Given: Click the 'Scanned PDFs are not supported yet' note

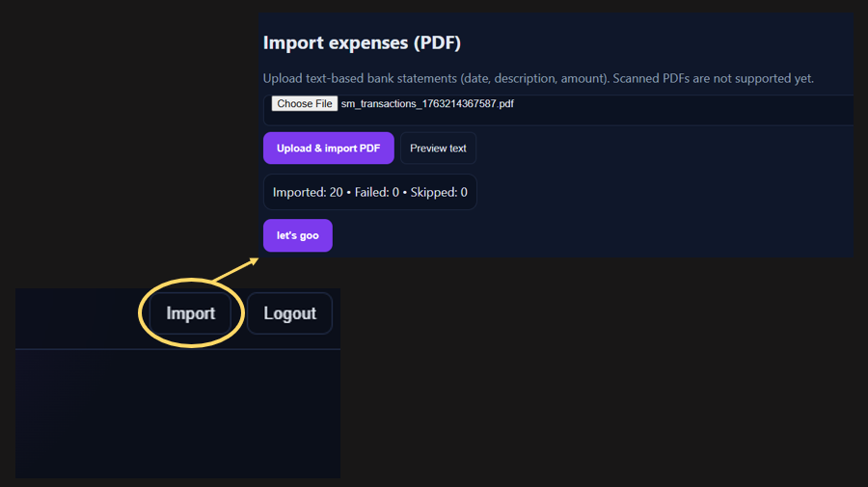Looking at the screenshot, I should (x=714, y=78).
